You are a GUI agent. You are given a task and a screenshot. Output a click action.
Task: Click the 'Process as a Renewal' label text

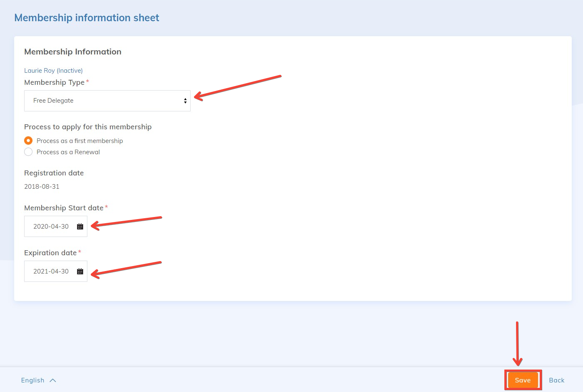pyautogui.click(x=68, y=152)
